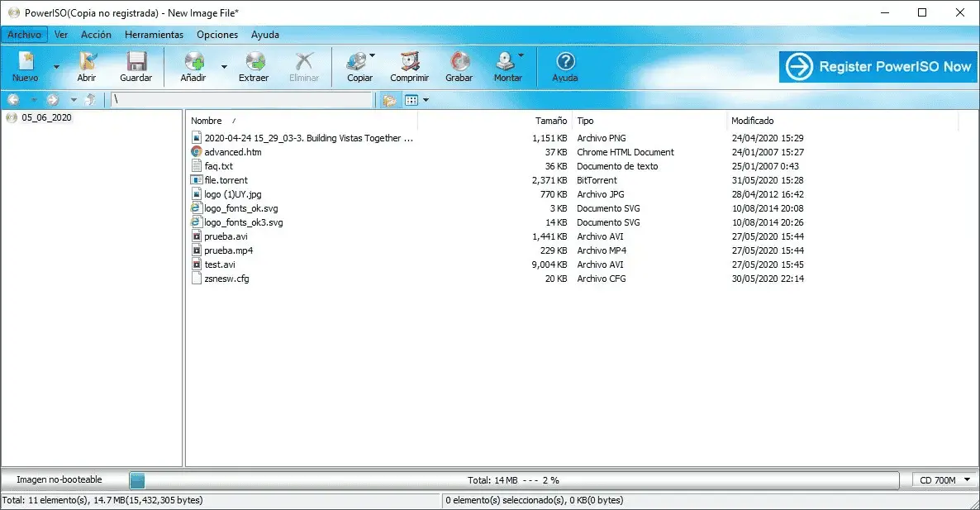Select the logo_fonts_ok.svg file

(x=241, y=208)
